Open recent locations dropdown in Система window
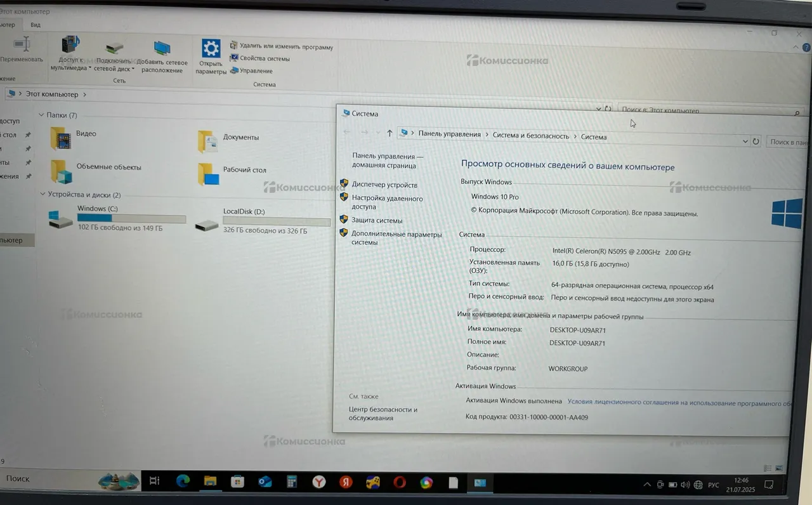The image size is (812, 505). click(x=377, y=133)
